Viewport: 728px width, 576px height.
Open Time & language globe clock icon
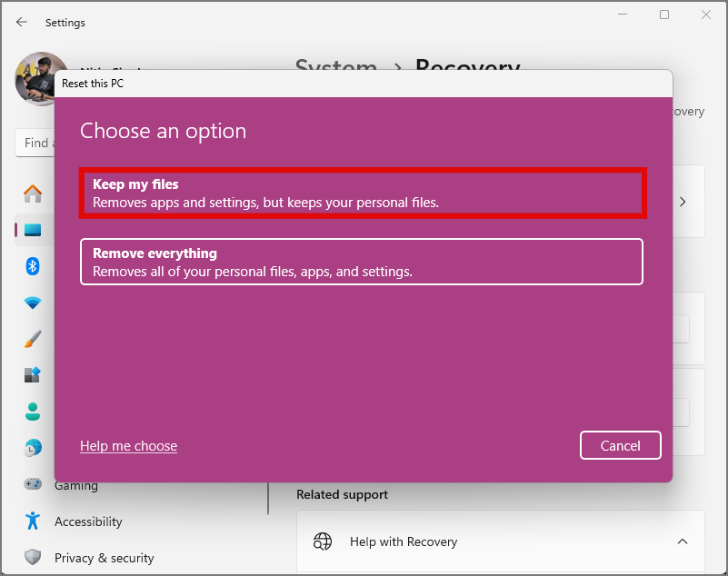pos(33,448)
